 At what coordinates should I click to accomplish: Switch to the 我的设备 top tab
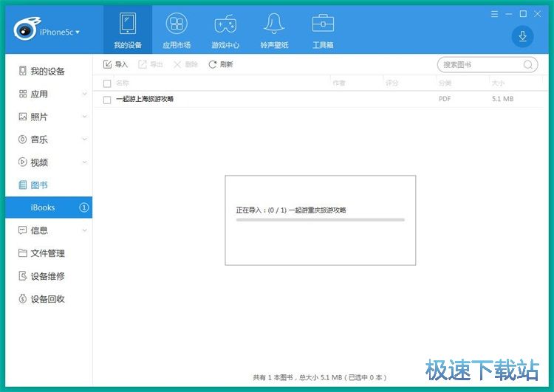128,30
